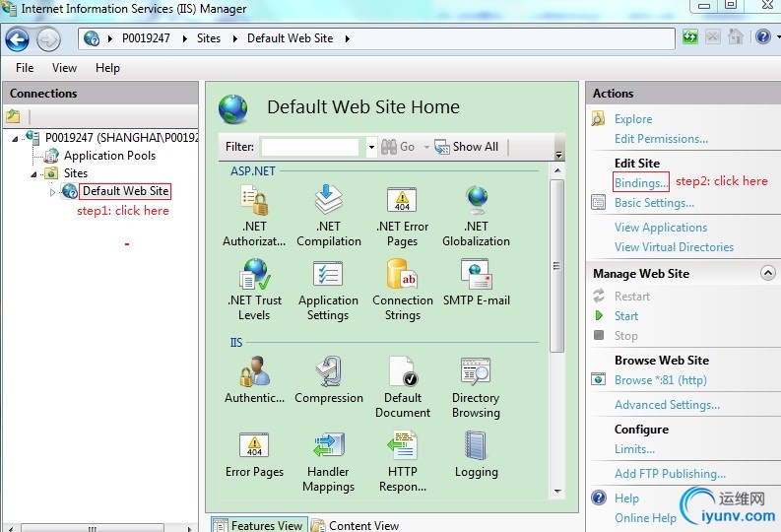Click the features list vertical scrollbar thumb
781x532 pixels.
click(557, 266)
